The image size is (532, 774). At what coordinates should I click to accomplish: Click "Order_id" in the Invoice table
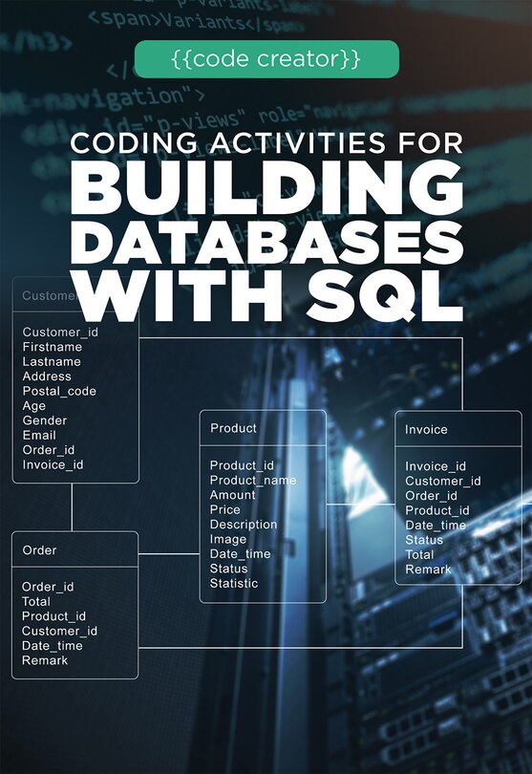[x=431, y=496]
